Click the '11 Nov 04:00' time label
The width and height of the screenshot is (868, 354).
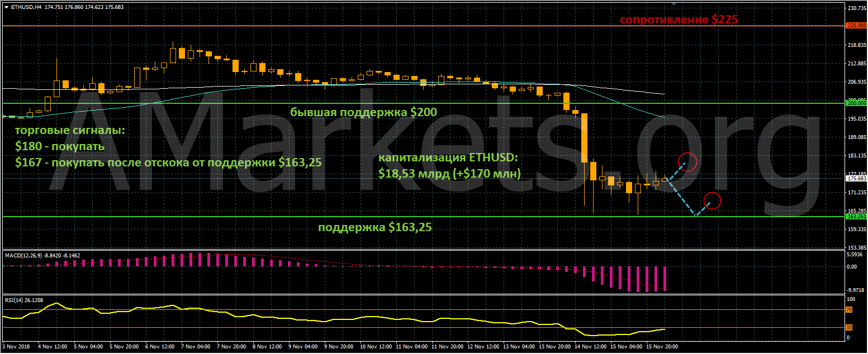pos(411,347)
